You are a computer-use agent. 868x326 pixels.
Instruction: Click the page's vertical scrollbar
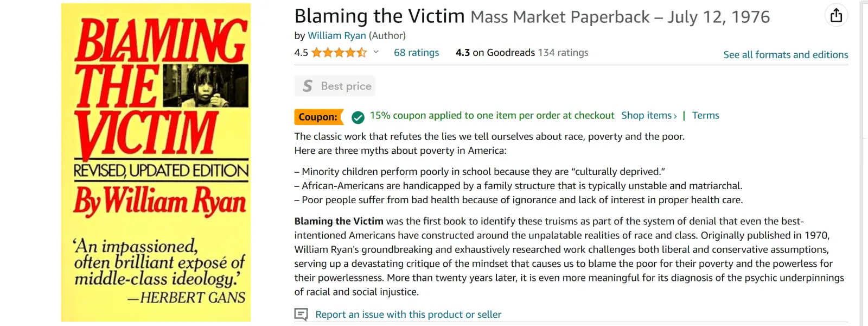click(x=864, y=163)
